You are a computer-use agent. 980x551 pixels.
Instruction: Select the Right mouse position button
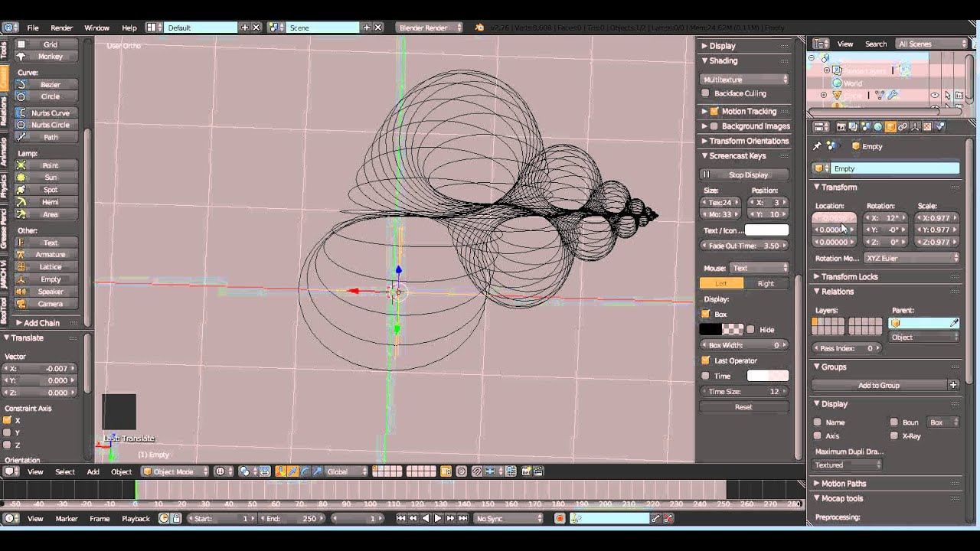pyautogui.click(x=766, y=283)
